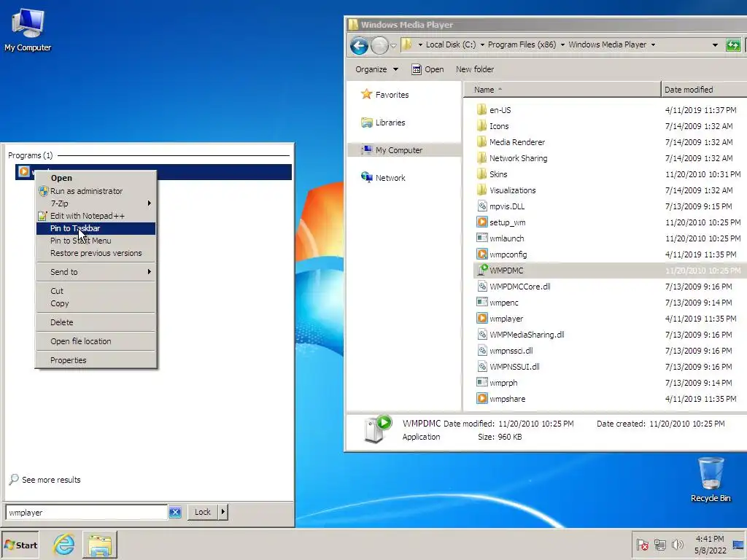The height and width of the screenshot is (560, 747).
Task: Expand the 7-Zip submenu
Action: pos(96,203)
